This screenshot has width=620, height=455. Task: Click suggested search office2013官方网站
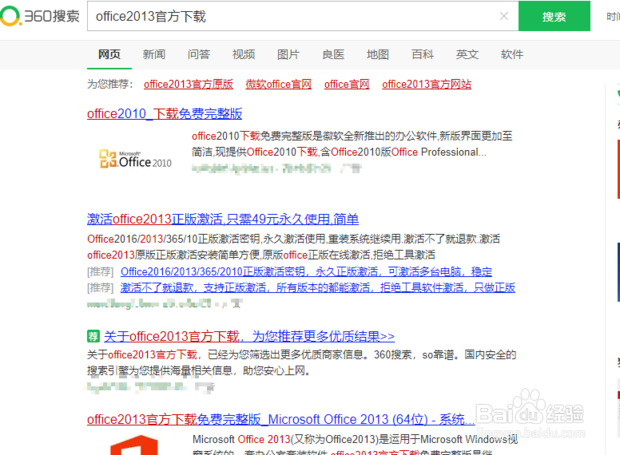[426, 84]
